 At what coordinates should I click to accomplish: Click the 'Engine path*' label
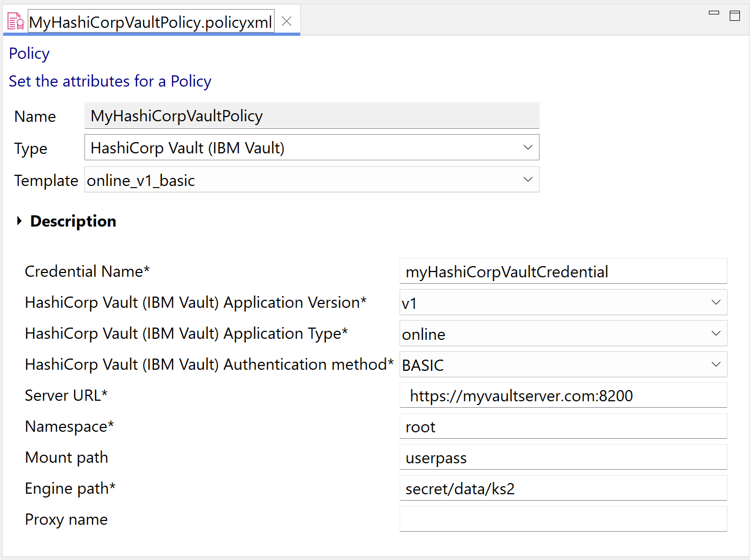click(x=70, y=488)
